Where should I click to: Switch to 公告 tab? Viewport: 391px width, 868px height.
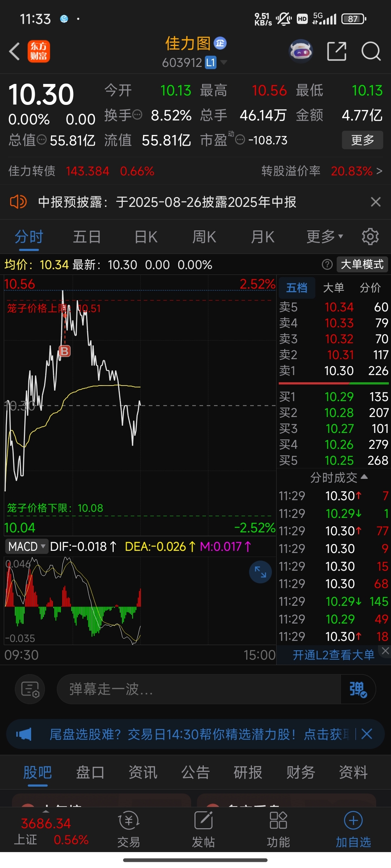coord(195,773)
